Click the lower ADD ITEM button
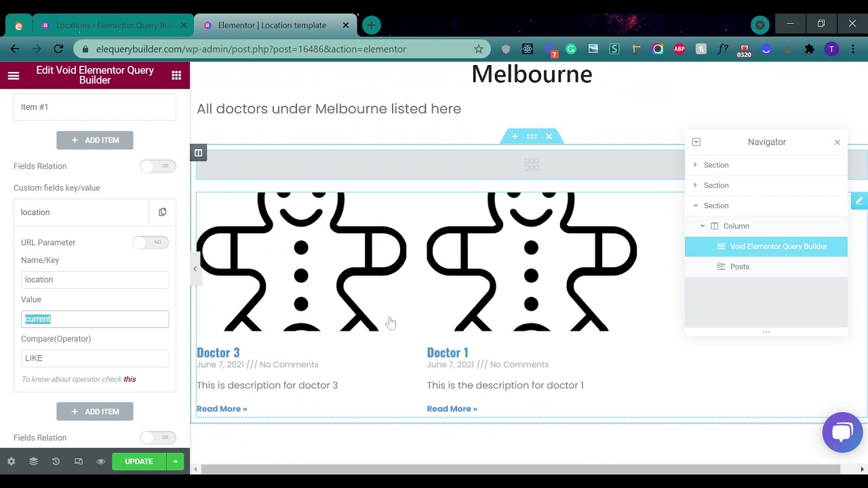This screenshot has height=488, width=868. 95,411
